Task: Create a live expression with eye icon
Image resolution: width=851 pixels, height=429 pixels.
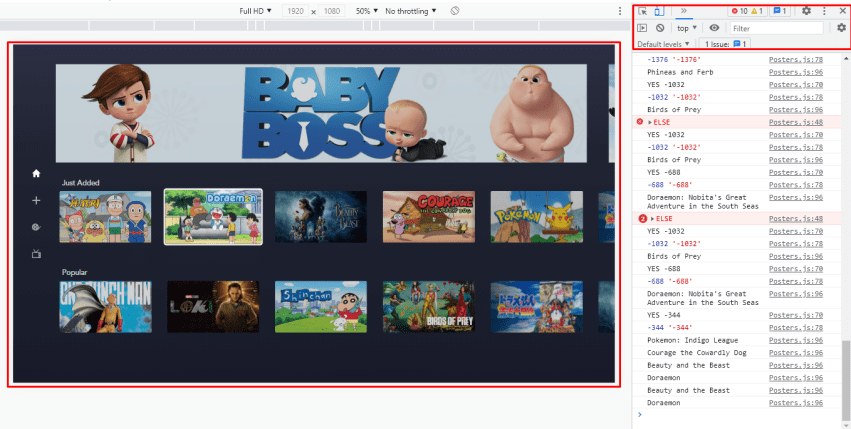Action: [714, 28]
